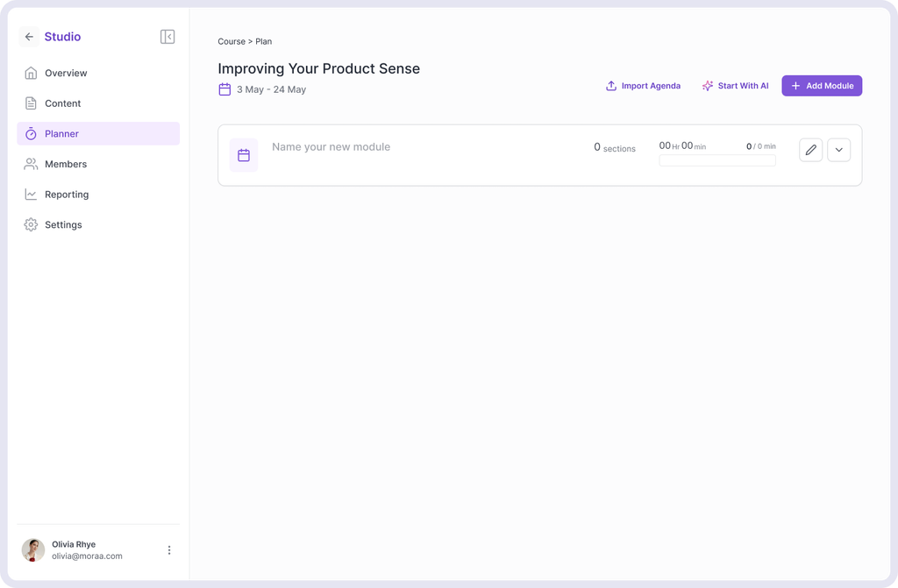Click Import Agenda
This screenshot has width=898, height=588.
coord(643,86)
